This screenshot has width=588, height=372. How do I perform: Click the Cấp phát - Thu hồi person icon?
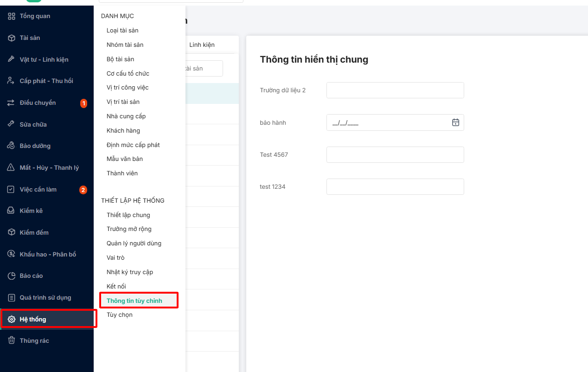coord(12,81)
